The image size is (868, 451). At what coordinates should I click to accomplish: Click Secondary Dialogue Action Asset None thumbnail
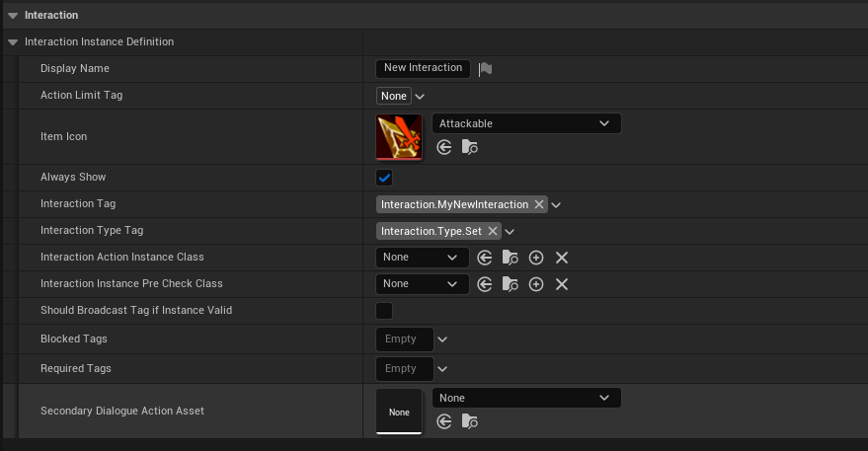tap(399, 412)
